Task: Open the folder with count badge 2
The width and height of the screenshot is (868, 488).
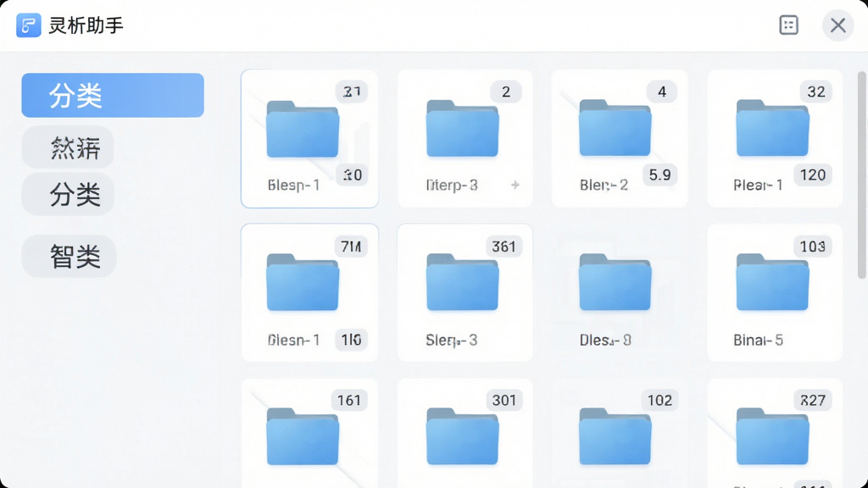Action: click(465, 138)
